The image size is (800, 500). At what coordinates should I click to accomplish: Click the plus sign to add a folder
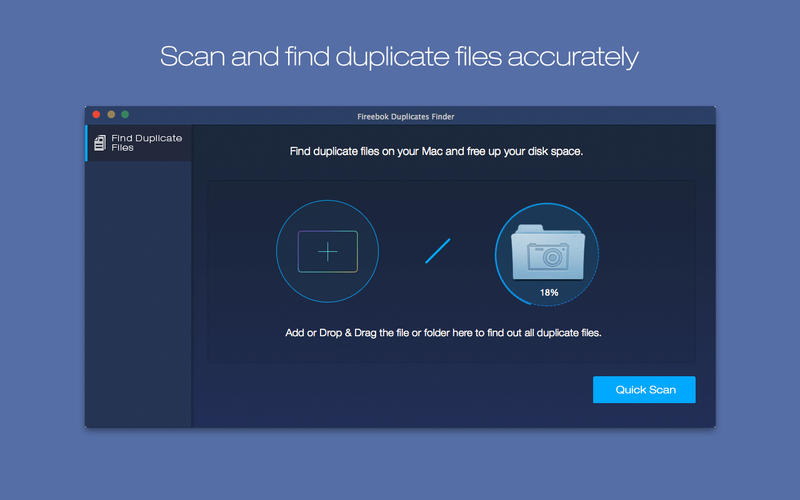click(328, 251)
